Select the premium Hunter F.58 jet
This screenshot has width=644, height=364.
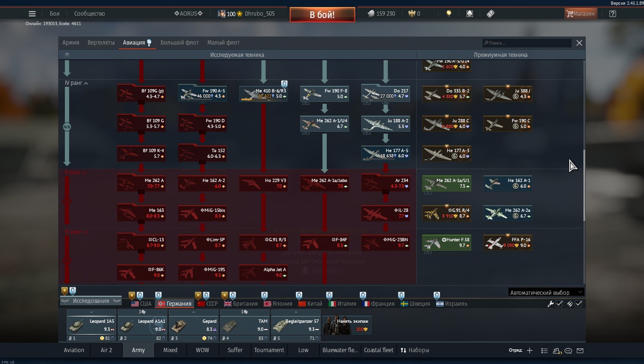point(447,243)
